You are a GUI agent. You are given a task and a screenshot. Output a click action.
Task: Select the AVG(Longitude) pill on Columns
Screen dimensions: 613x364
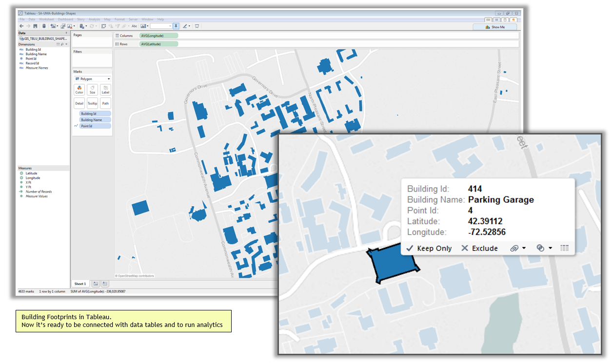(158, 36)
